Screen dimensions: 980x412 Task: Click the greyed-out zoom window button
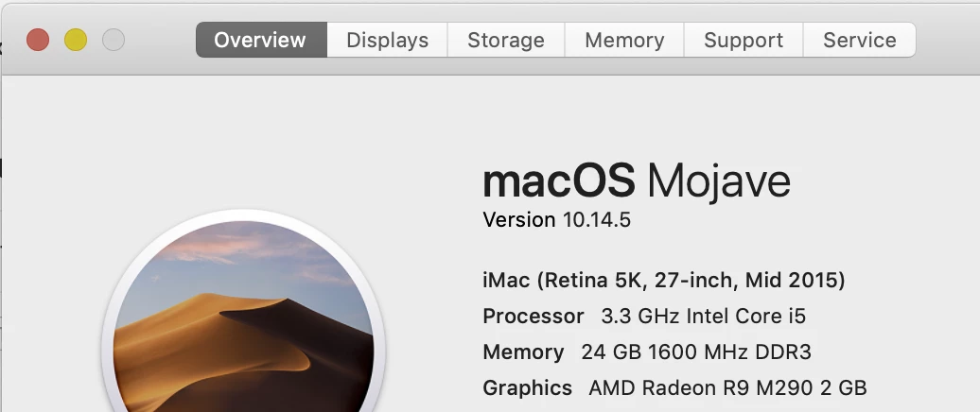114,40
